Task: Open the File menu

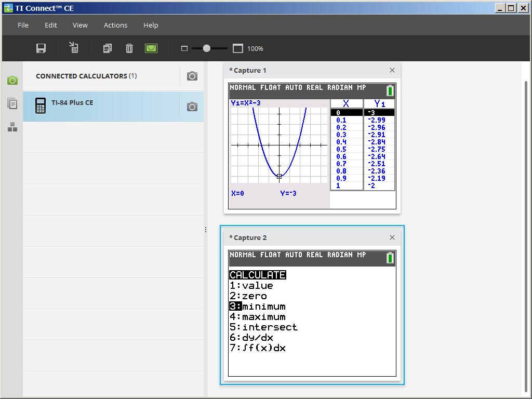Action: coord(23,25)
